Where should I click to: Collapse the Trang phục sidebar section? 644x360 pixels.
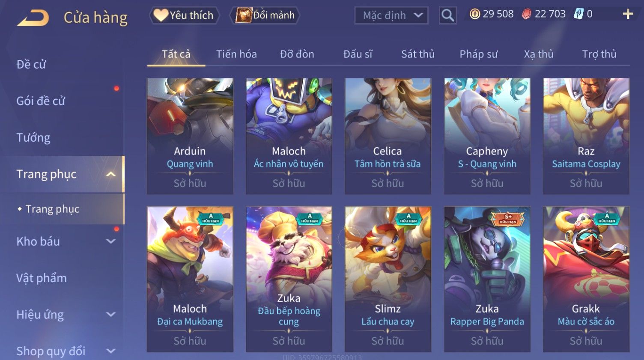110,174
